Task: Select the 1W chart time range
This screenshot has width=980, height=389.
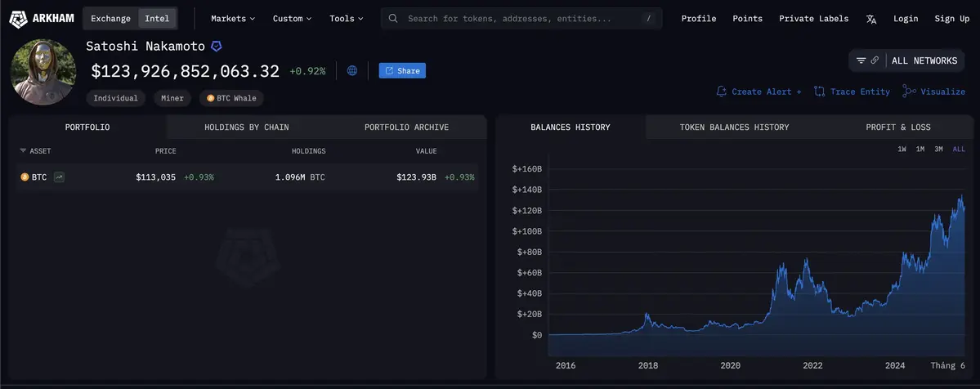Action: 902,149
